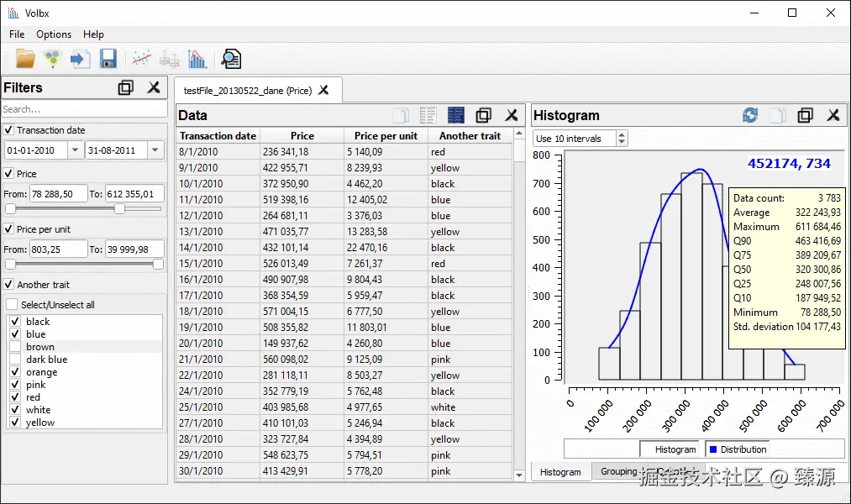This screenshot has width=851, height=504.
Task: Toggle the Another trait filter checkbox
Action: point(8,284)
